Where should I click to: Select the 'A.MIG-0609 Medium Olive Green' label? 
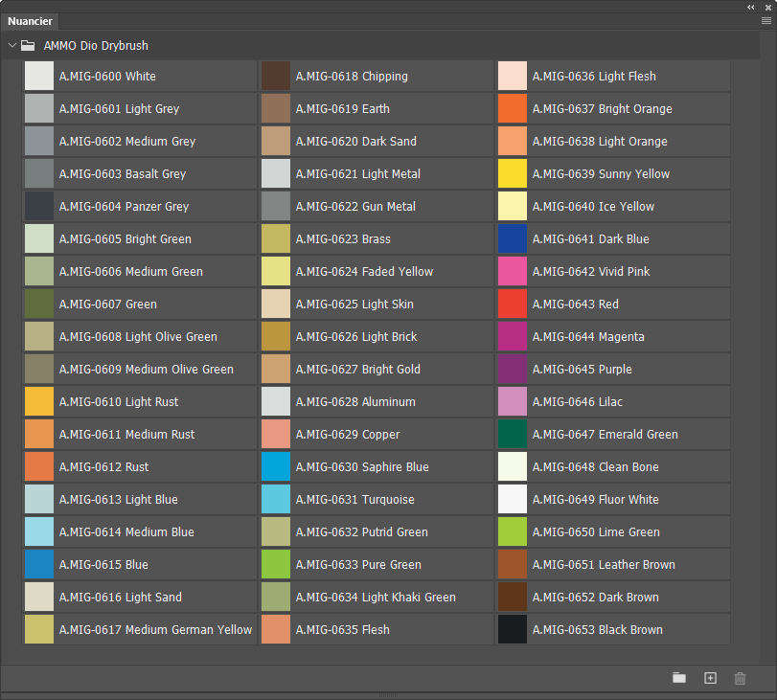coord(147,369)
